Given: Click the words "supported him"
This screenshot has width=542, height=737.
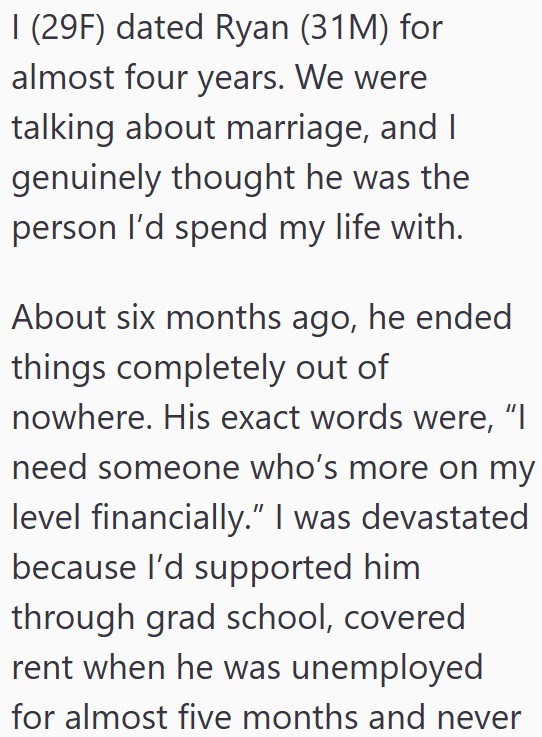Looking at the screenshot, I should pos(307,569).
